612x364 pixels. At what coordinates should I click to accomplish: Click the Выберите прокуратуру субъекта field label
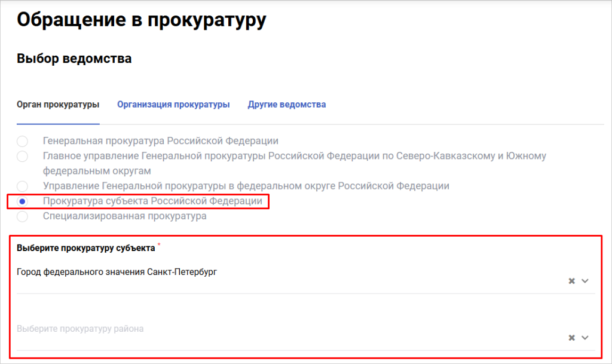point(86,248)
